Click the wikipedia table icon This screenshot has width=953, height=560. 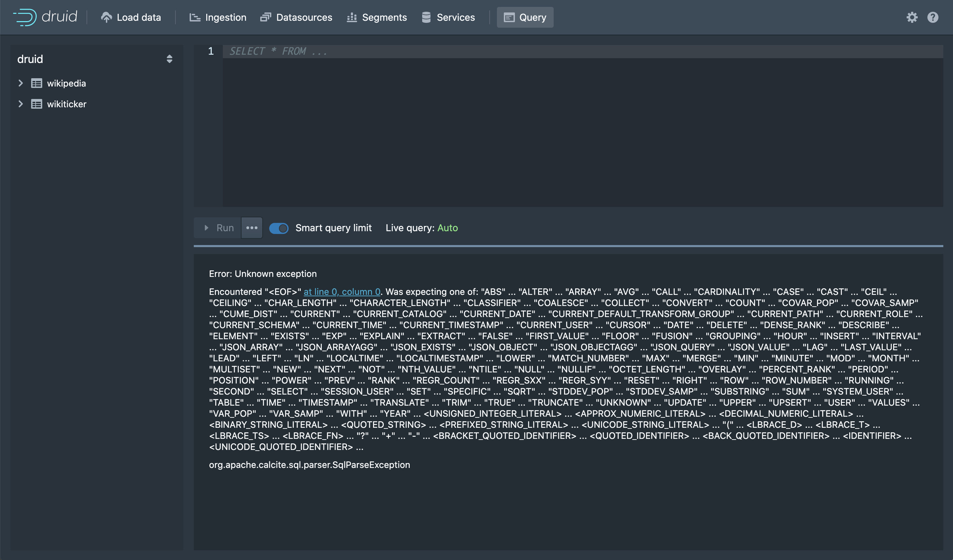point(36,83)
